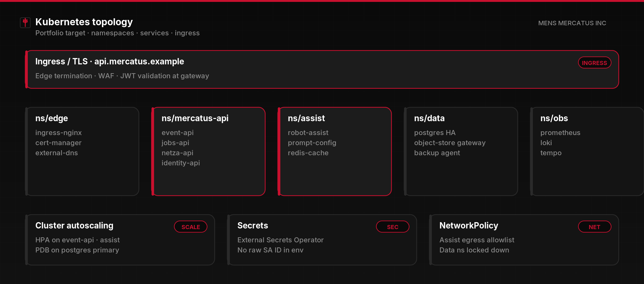The image size is (644, 284).
Task: Click 'event-api' in ns/mercatus-api
Action: (x=178, y=133)
